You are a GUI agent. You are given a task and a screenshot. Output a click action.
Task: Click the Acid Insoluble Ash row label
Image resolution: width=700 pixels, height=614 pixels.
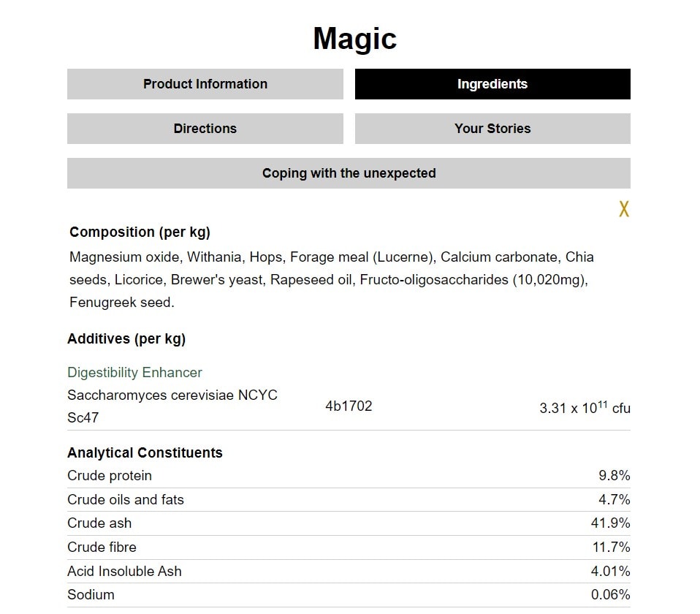(124, 572)
